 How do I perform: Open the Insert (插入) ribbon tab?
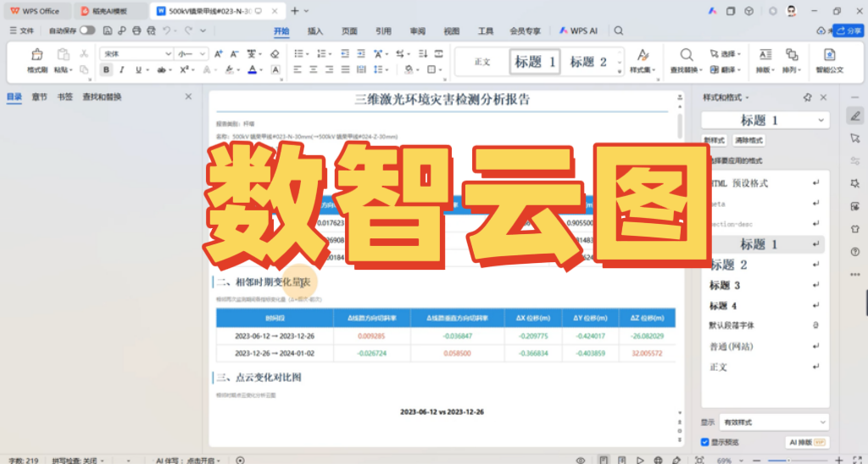(315, 31)
